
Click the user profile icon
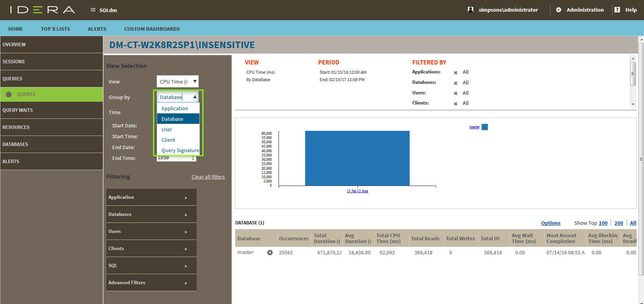pyautogui.click(x=471, y=10)
